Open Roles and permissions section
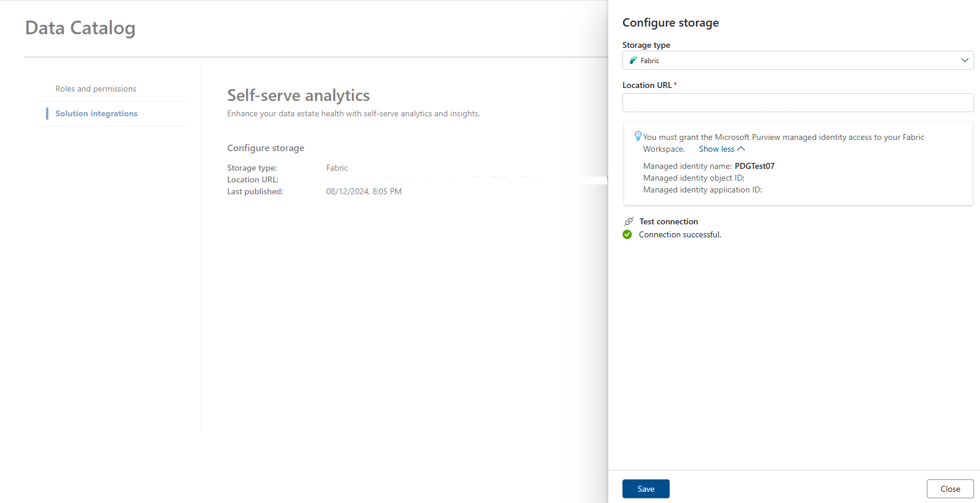Screen dimensions: 980x503 point(96,89)
